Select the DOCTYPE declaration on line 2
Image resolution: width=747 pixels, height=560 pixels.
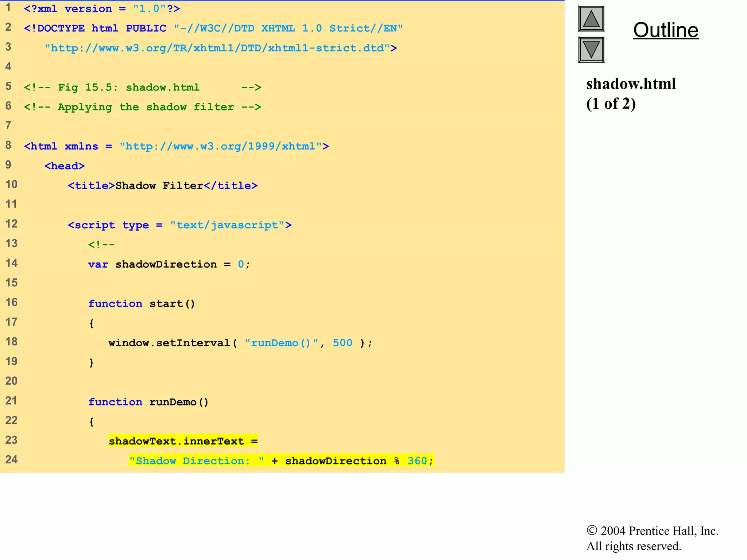pyautogui.click(x=213, y=28)
